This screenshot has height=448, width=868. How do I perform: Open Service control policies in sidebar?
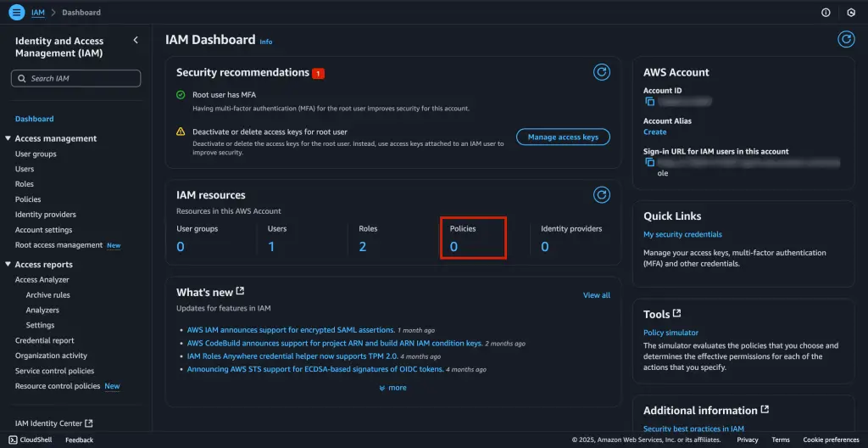55,371
